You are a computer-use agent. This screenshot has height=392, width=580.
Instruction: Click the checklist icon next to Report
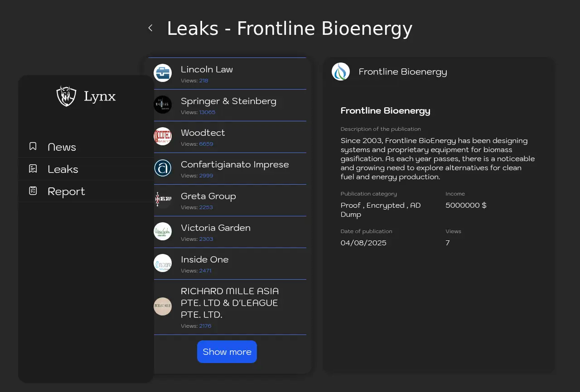(33, 191)
